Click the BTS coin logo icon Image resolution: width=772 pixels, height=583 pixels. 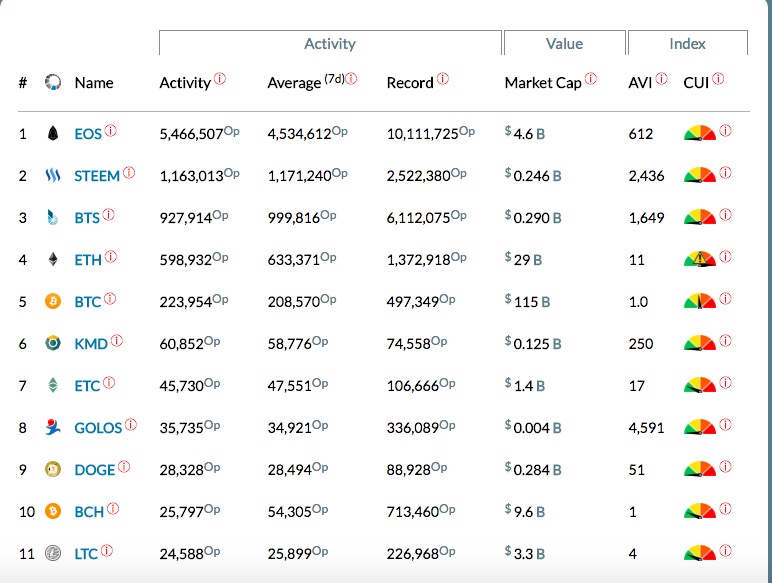(x=53, y=217)
